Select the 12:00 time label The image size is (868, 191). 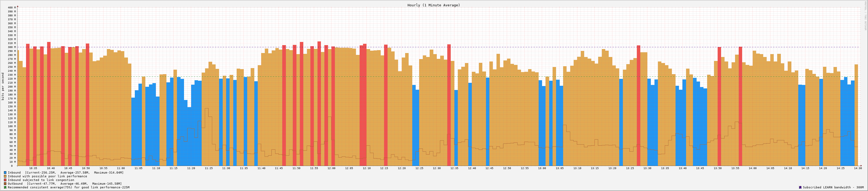click(331, 168)
